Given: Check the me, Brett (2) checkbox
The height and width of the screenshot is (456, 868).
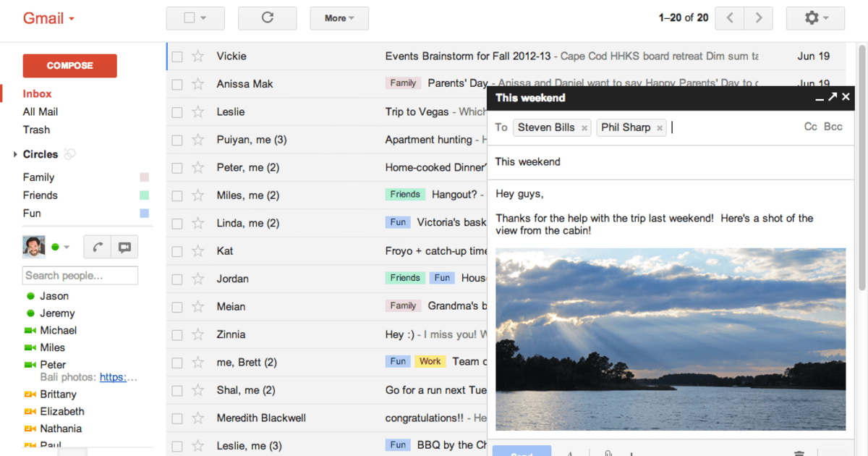Looking at the screenshot, I should (x=177, y=363).
